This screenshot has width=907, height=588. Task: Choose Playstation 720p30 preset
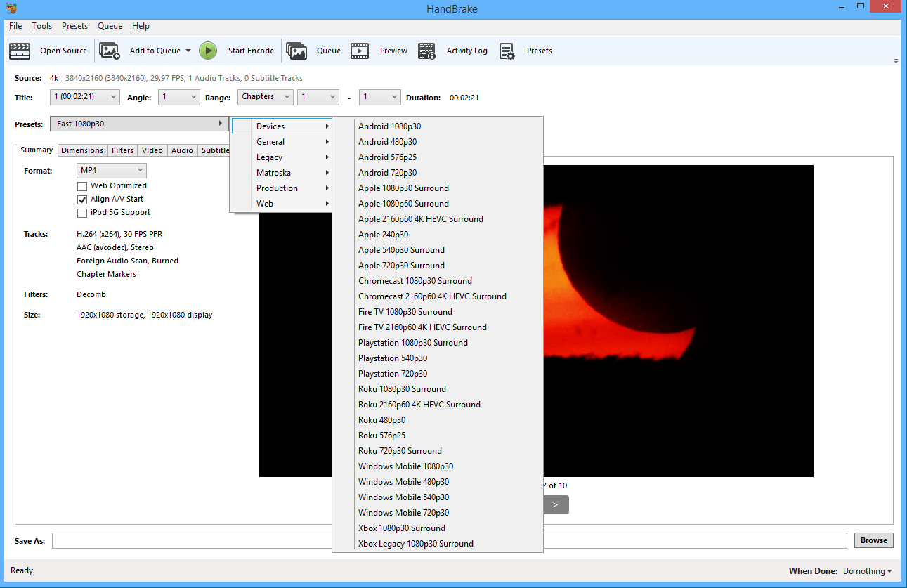point(437,374)
